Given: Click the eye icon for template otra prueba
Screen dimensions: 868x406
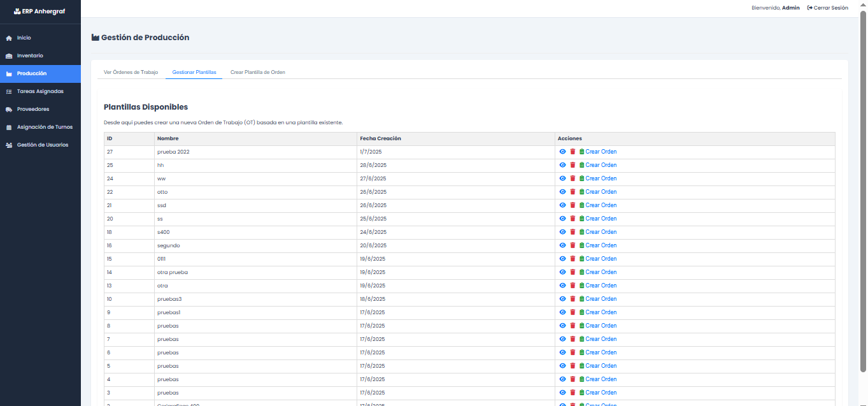Looking at the screenshot, I should [x=562, y=272].
